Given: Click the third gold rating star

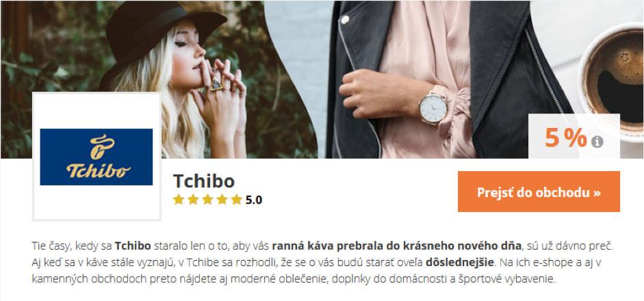Looking at the screenshot, I should pyautogui.click(x=207, y=200).
